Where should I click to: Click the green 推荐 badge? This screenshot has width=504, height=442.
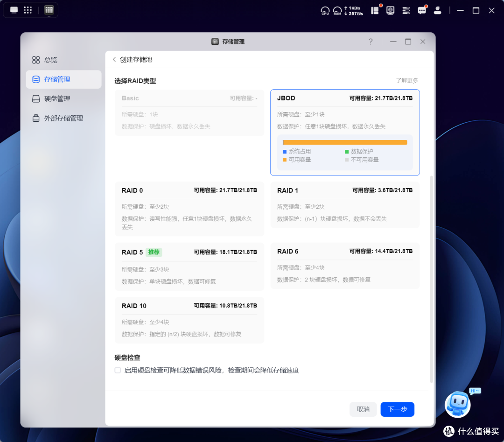pyautogui.click(x=154, y=252)
